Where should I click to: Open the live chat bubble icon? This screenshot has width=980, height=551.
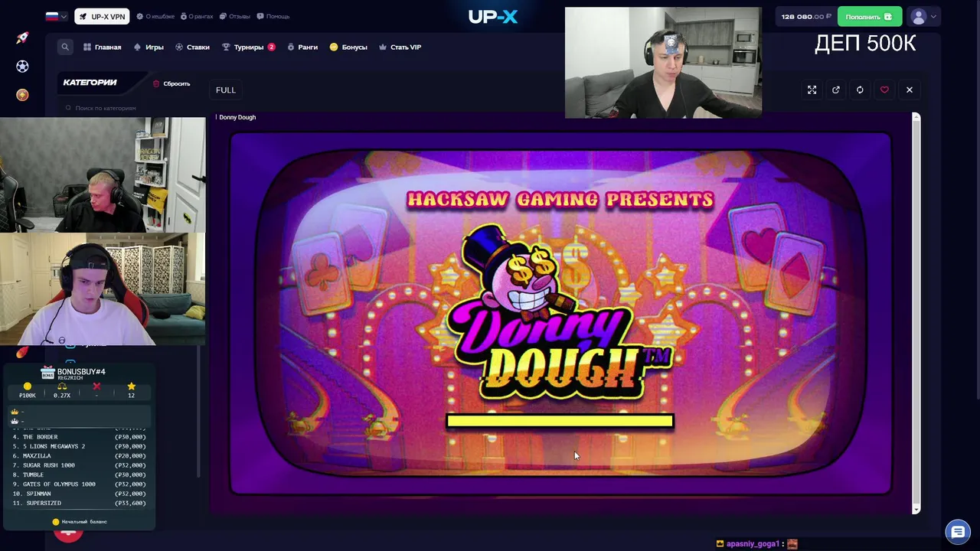(958, 531)
